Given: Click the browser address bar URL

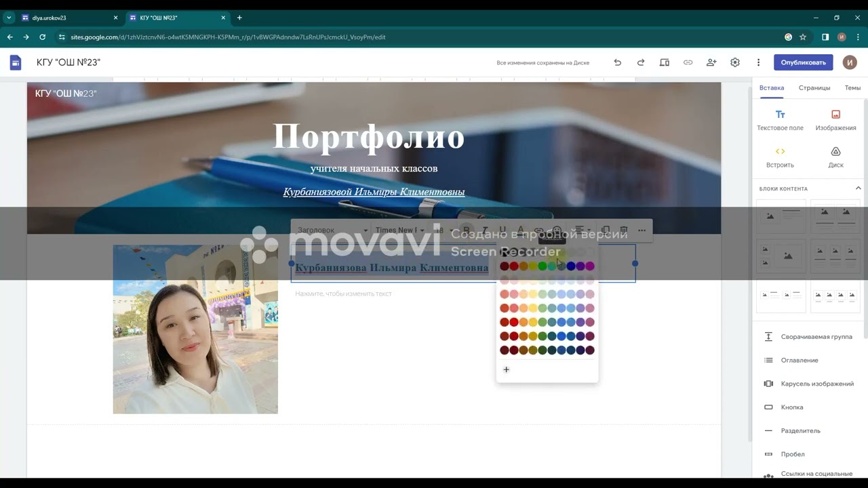Looking at the screenshot, I should [x=228, y=37].
